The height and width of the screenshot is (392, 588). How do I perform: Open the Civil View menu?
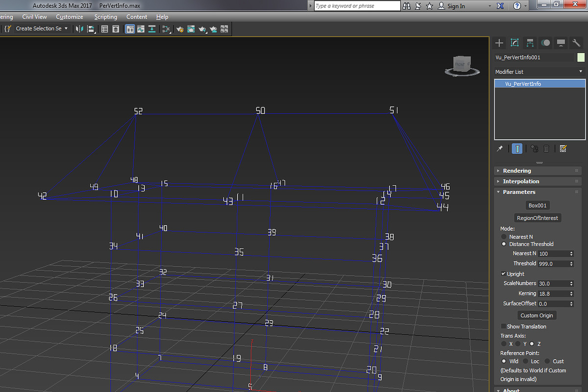(x=35, y=17)
